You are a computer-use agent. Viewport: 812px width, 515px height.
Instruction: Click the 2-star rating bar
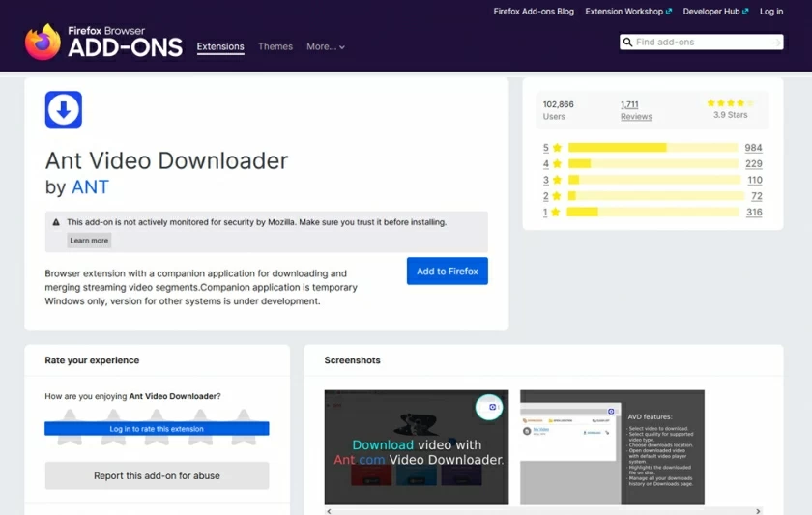tap(656, 195)
